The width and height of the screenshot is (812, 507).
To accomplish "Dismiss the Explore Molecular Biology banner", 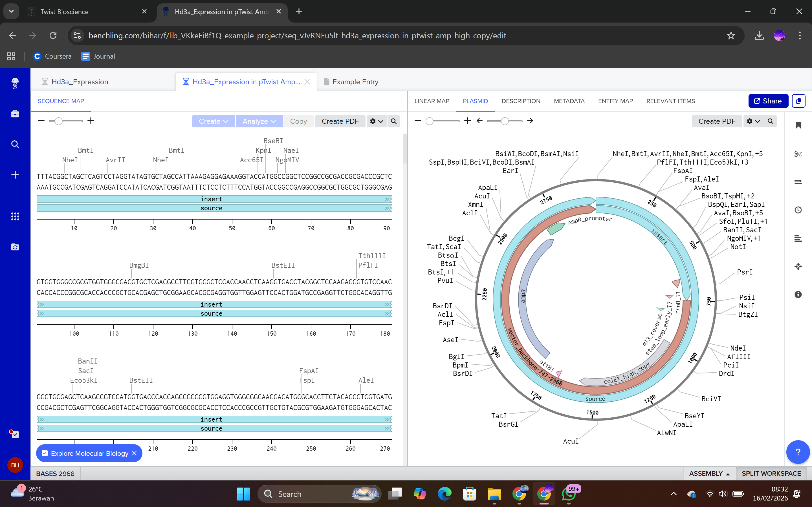I will point(135,453).
